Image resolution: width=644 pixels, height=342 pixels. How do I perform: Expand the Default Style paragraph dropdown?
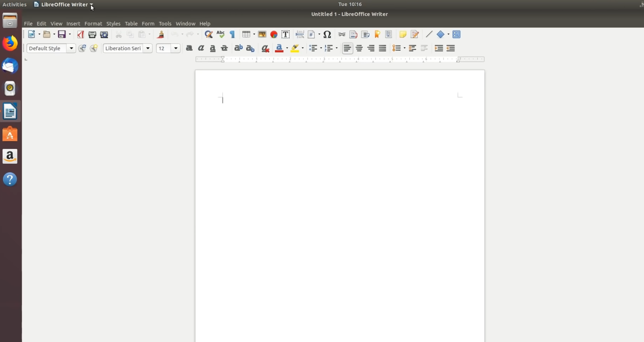(71, 48)
